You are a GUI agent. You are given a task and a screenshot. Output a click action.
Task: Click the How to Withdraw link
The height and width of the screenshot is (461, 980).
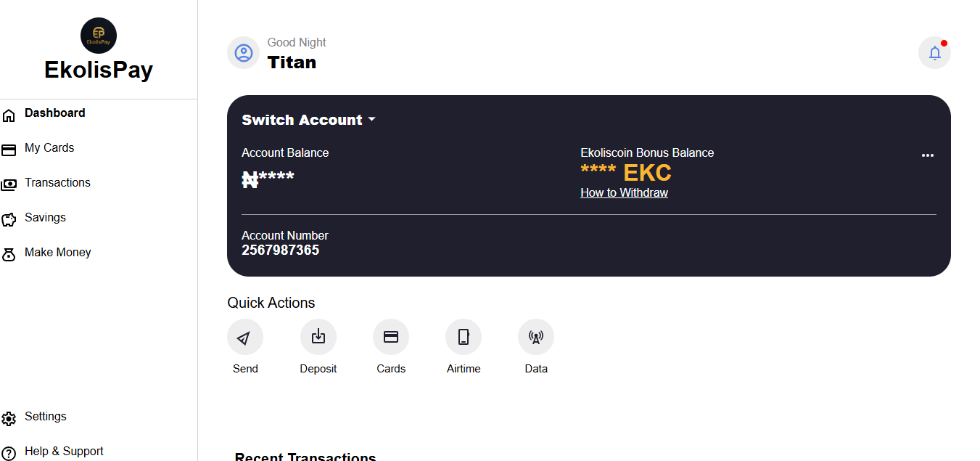(x=624, y=192)
